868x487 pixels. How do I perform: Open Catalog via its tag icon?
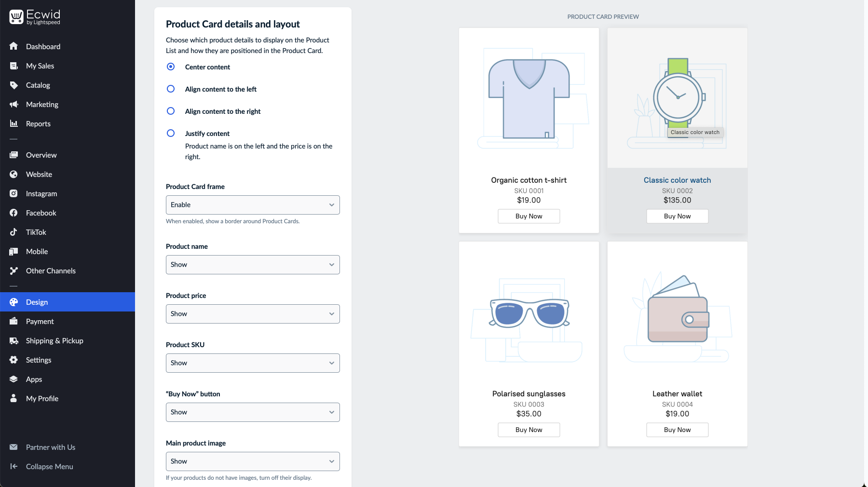point(14,85)
